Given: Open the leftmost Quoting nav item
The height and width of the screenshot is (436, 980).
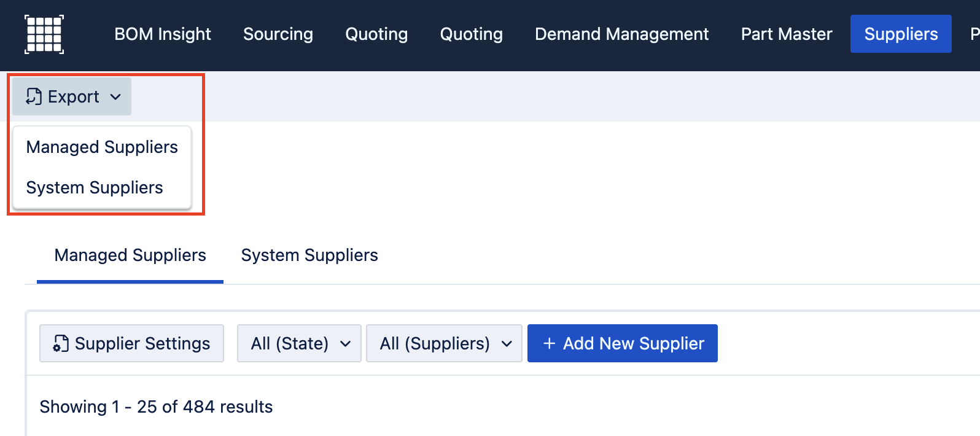Looking at the screenshot, I should coord(376,34).
